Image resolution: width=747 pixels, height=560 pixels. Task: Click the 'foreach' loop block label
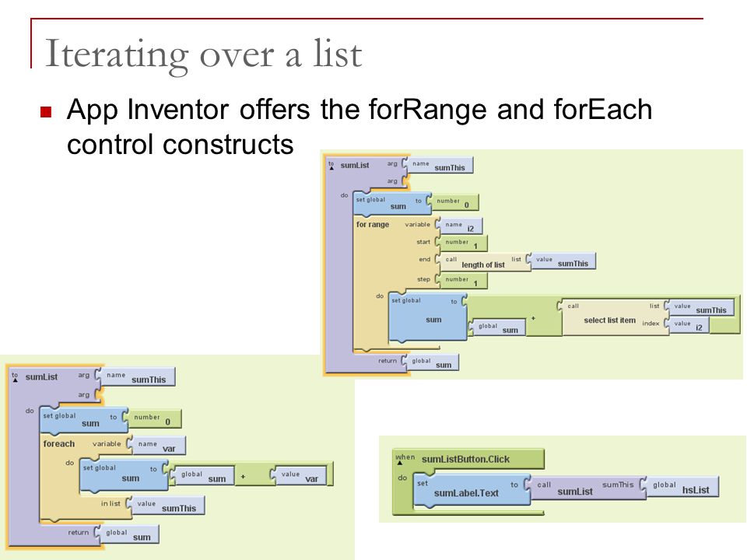tap(58, 444)
